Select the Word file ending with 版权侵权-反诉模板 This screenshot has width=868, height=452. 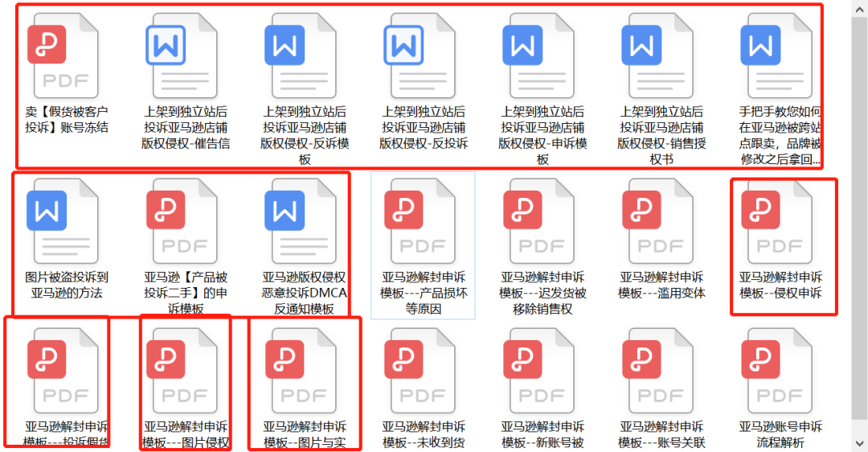click(305, 88)
